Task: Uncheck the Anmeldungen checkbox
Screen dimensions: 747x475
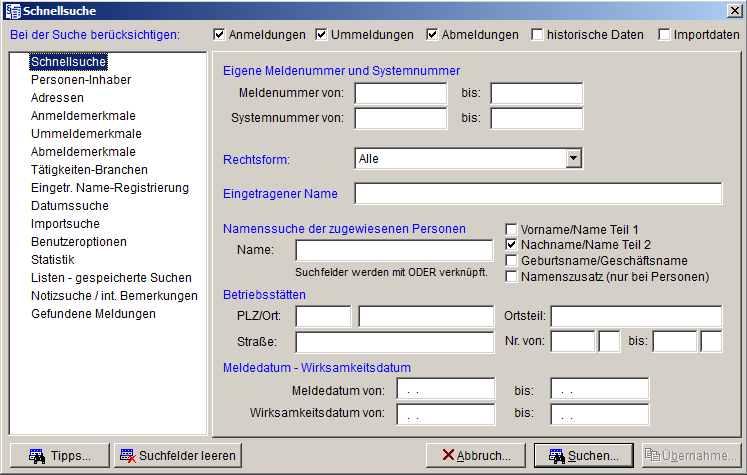Action: (220, 35)
